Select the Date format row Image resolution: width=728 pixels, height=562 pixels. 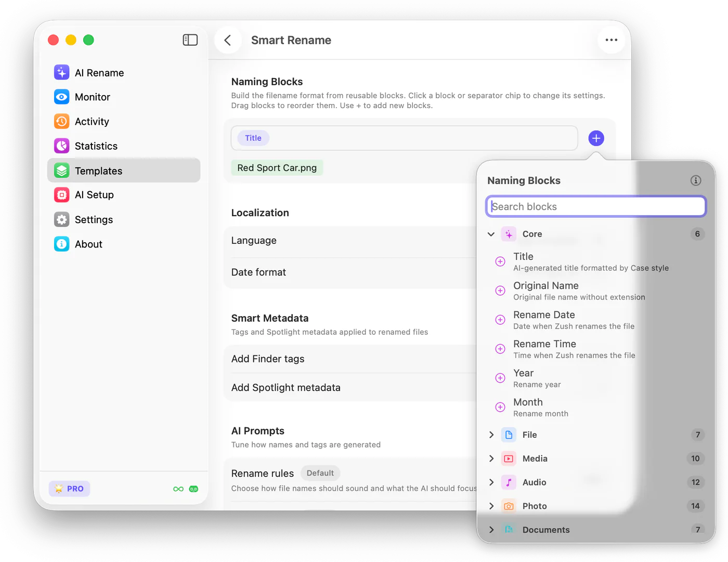[x=350, y=272]
